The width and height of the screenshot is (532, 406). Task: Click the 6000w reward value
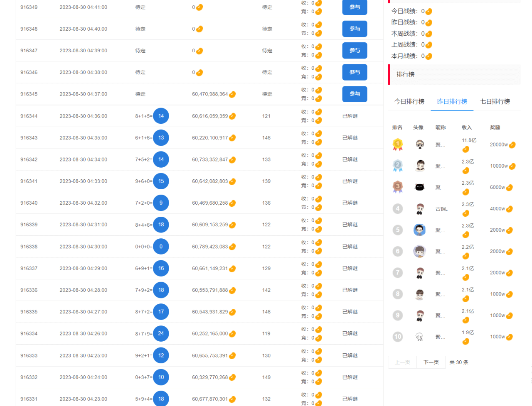pos(498,187)
